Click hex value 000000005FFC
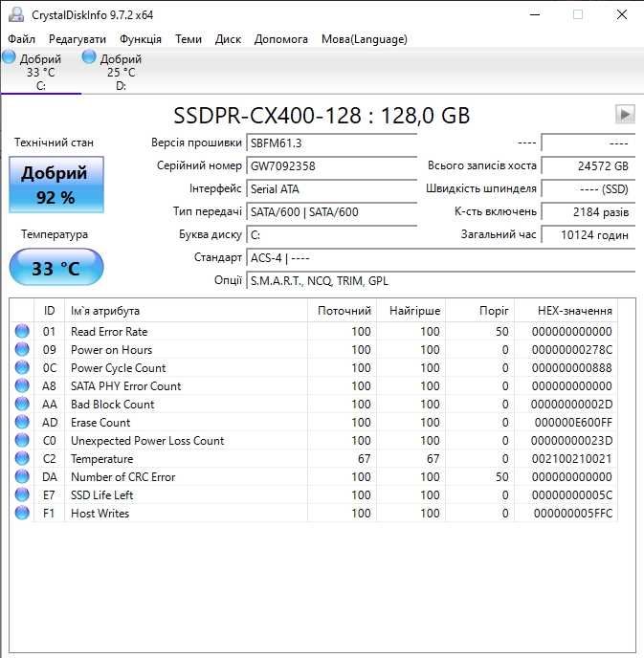Image resolution: width=644 pixels, height=658 pixels. coord(573,514)
